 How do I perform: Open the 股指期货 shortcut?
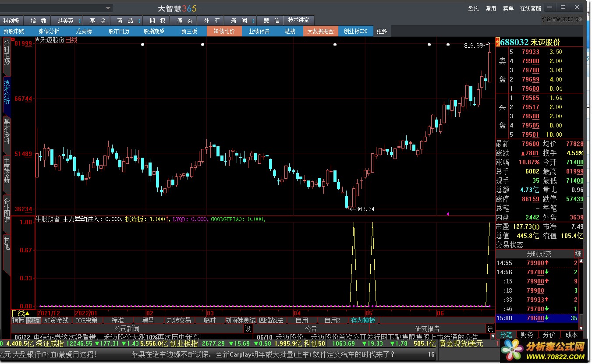[x=154, y=31]
